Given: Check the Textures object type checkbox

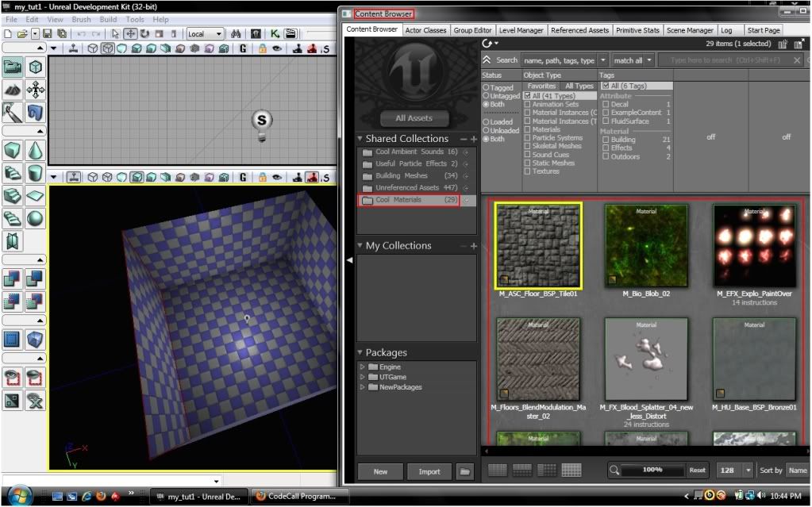Looking at the screenshot, I should coord(527,171).
